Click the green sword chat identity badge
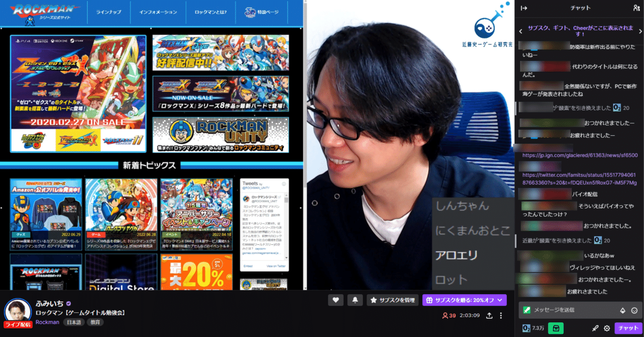This screenshot has height=337, width=644. tap(527, 310)
